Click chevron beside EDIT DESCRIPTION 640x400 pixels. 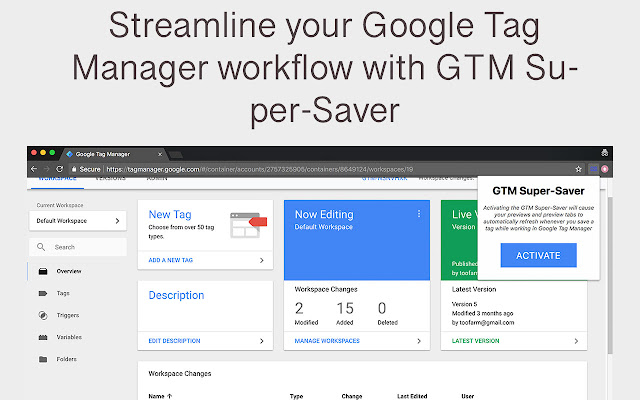(262, 341)
